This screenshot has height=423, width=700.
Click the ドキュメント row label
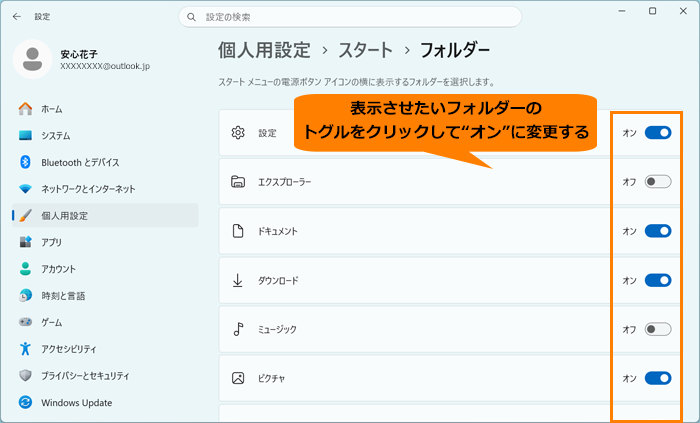point(278,231)
